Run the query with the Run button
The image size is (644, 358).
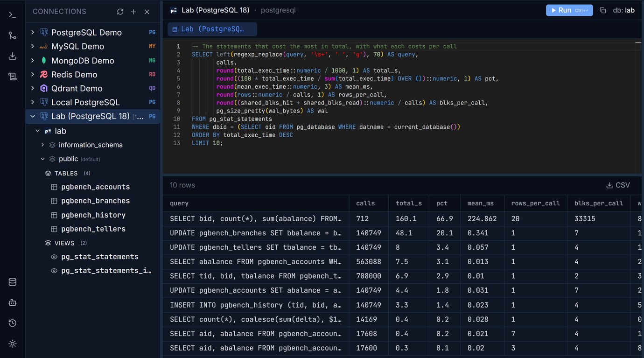coord(569,10)
